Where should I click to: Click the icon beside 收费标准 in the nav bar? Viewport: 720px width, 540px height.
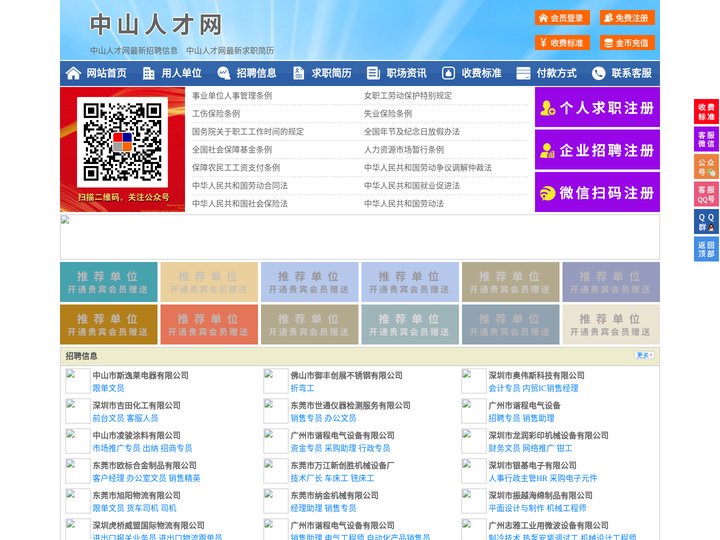coord(448,73)
